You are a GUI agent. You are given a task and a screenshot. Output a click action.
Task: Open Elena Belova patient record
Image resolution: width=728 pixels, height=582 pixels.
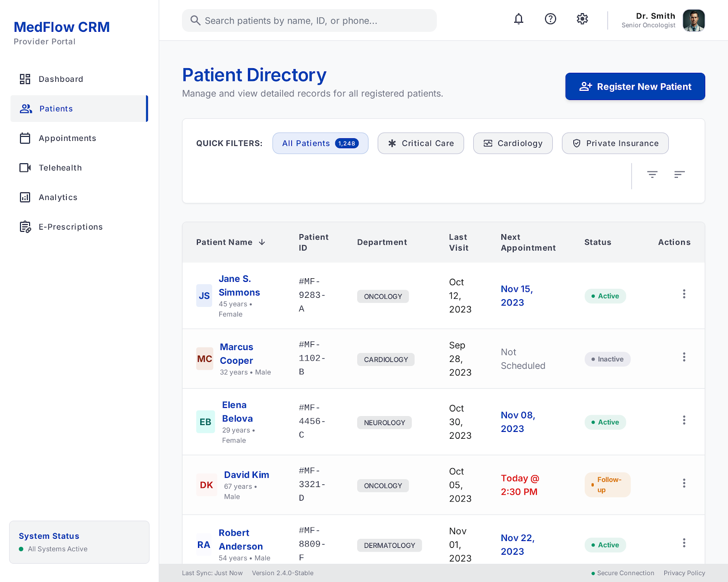click(x=238, y=411)
